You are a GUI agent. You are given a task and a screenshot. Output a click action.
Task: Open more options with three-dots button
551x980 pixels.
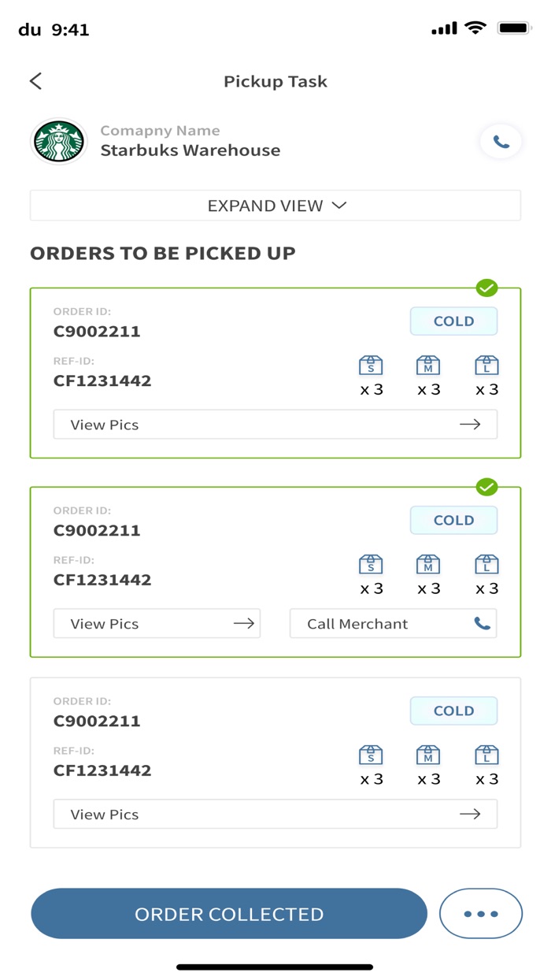481,914
